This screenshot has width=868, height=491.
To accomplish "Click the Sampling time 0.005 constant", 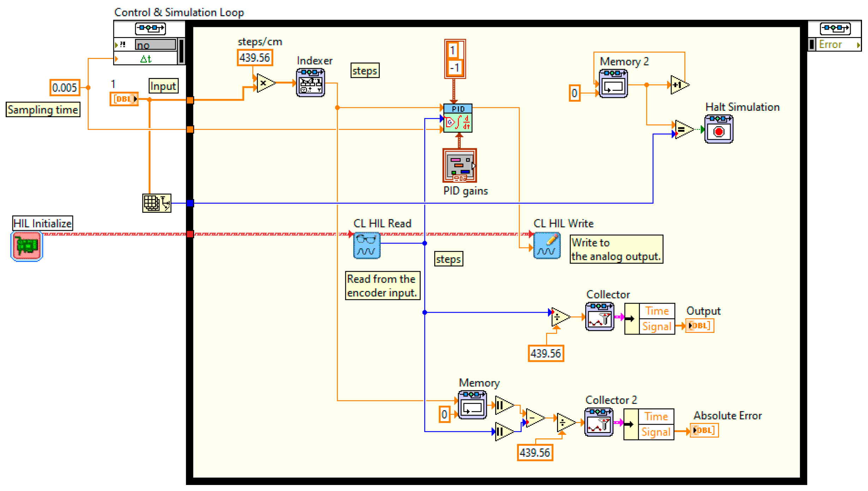I will [65, 88].
